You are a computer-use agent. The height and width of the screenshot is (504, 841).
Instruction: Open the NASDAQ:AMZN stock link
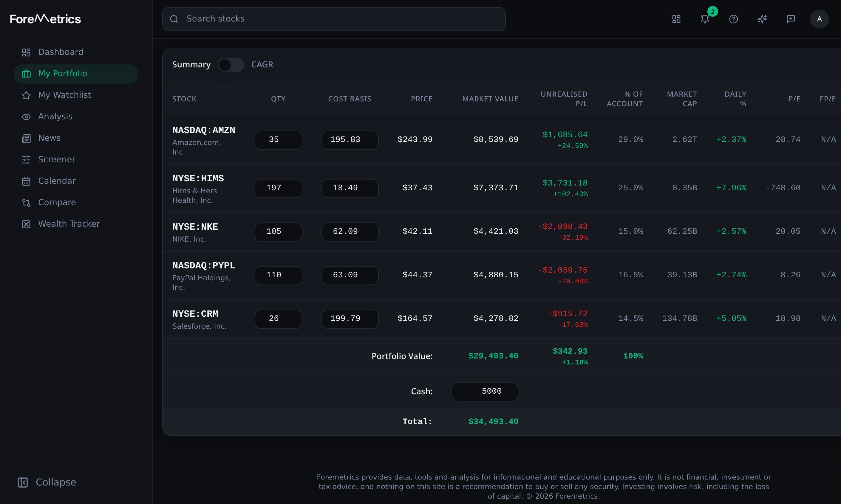(204, 130)
